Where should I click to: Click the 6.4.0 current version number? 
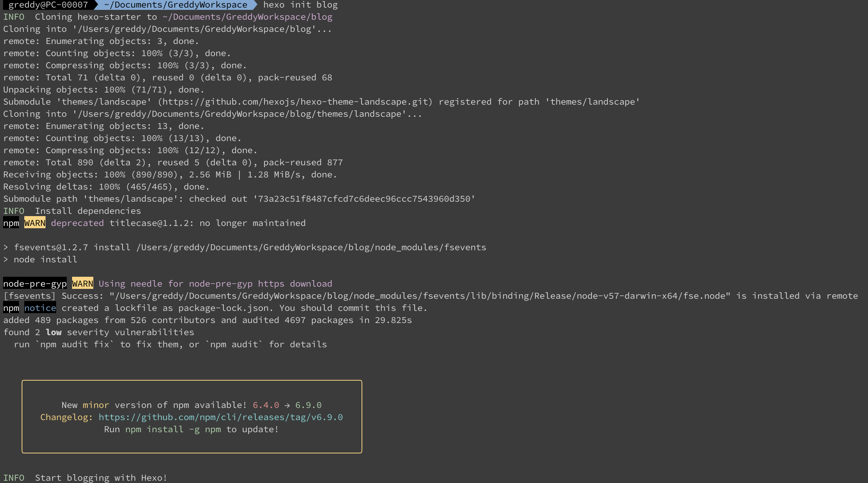pos(266,405)
